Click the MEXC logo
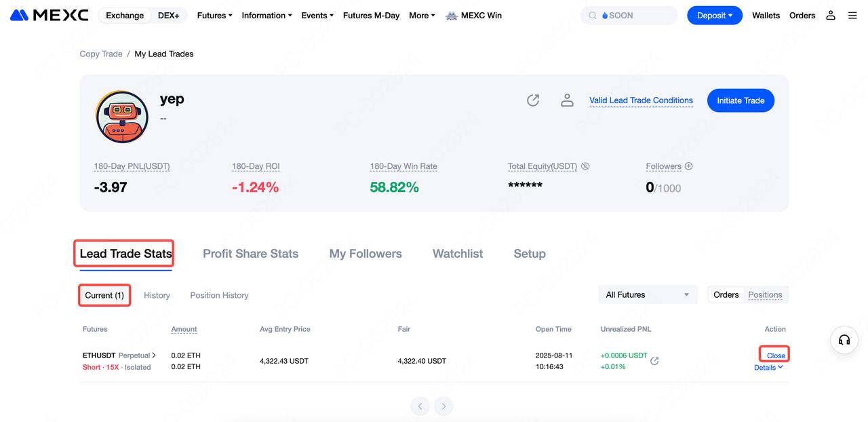The image size is (868, 422). [50, 15]
